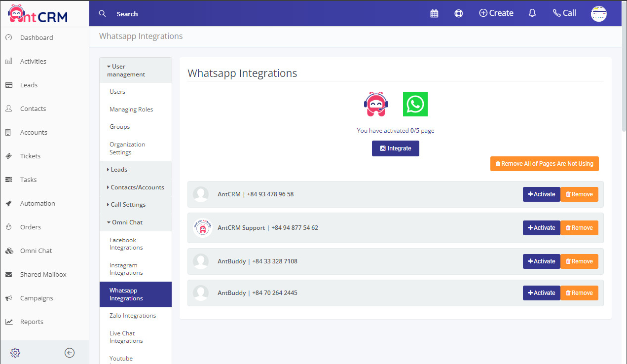The width and height of the screenshot is (627, 364).
Task: Open Campaigns from sidebar label
Action: 37,298
